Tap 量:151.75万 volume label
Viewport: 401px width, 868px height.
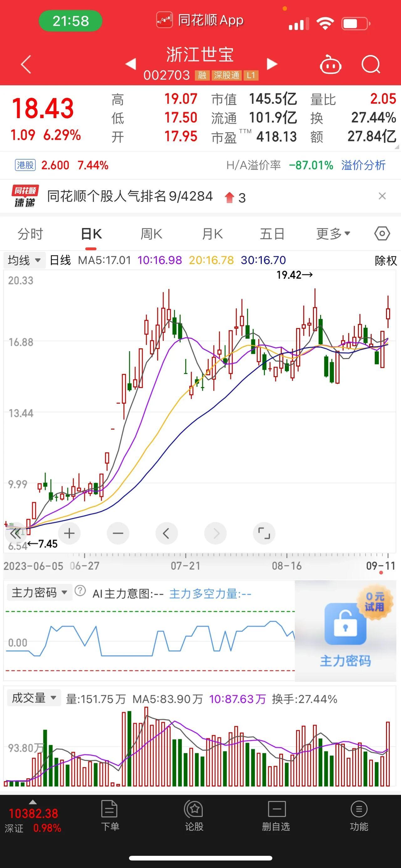(x=96, y=699)
